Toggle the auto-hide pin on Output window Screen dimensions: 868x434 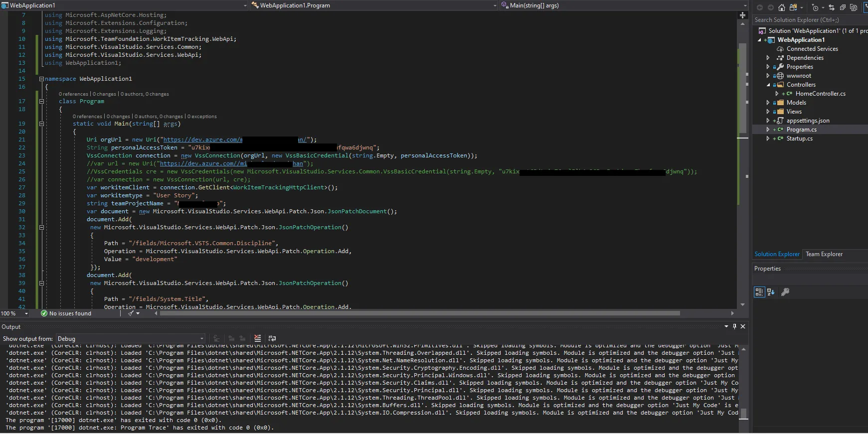tap(734, 326)
